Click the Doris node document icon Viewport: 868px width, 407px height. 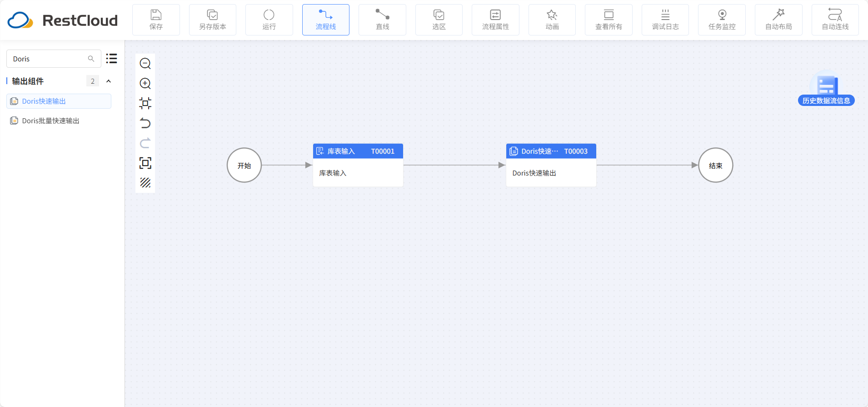pos(514,151)
